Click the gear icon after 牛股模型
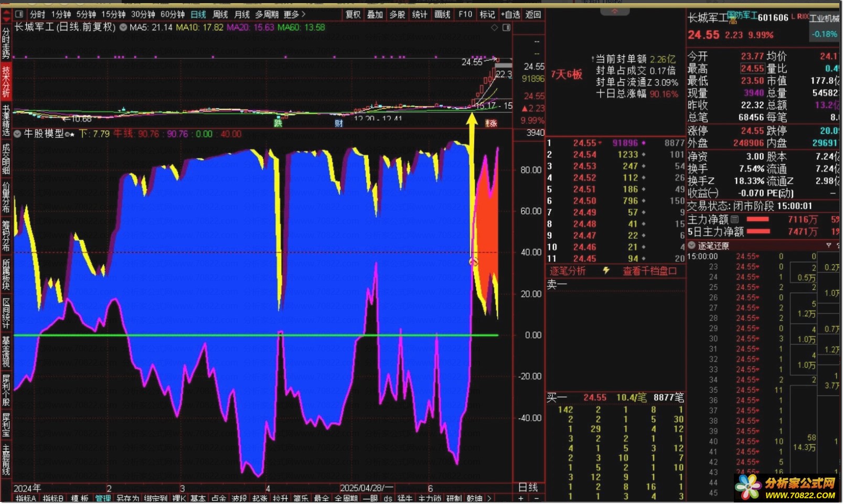 click(67, 135)
